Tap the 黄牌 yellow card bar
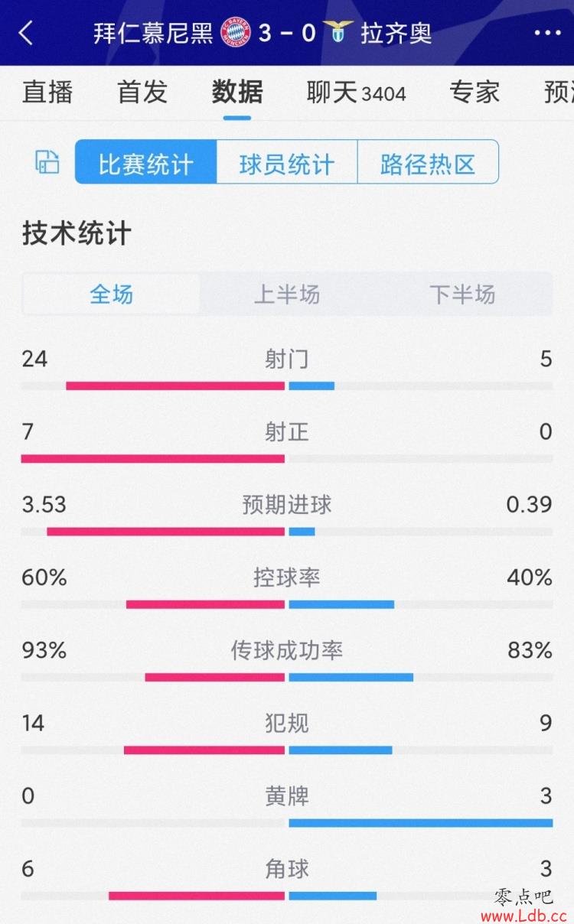Viewport: 574px width, 924px height. (287, 823)
